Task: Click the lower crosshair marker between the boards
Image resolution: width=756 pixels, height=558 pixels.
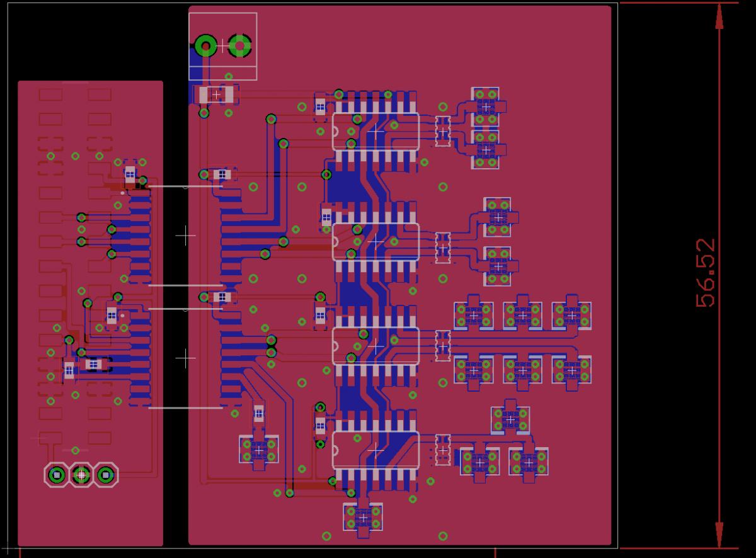Action: (185, 358)
